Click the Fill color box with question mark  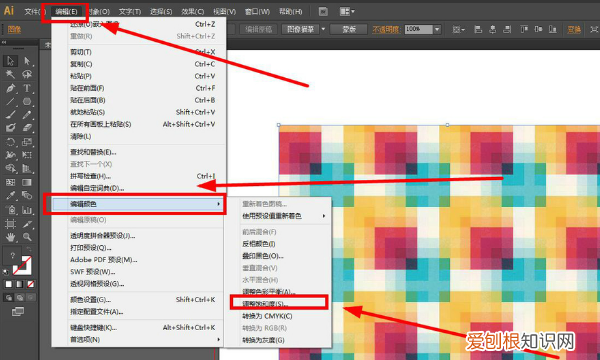point(12,255)
